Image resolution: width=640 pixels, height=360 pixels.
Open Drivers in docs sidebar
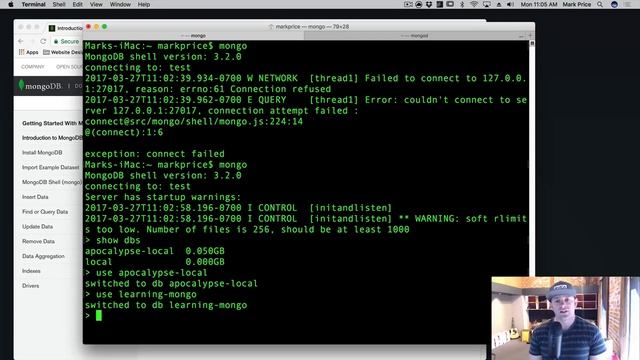[31, 286]
